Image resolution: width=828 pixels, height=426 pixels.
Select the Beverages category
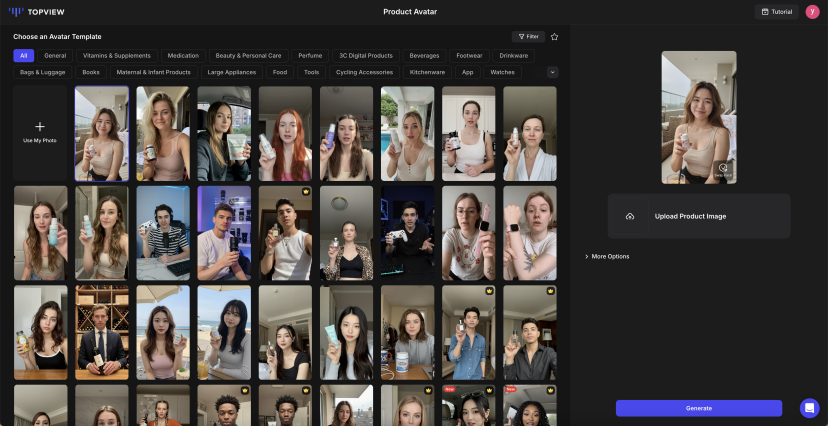pyautogui.click(x=424, y=55)
